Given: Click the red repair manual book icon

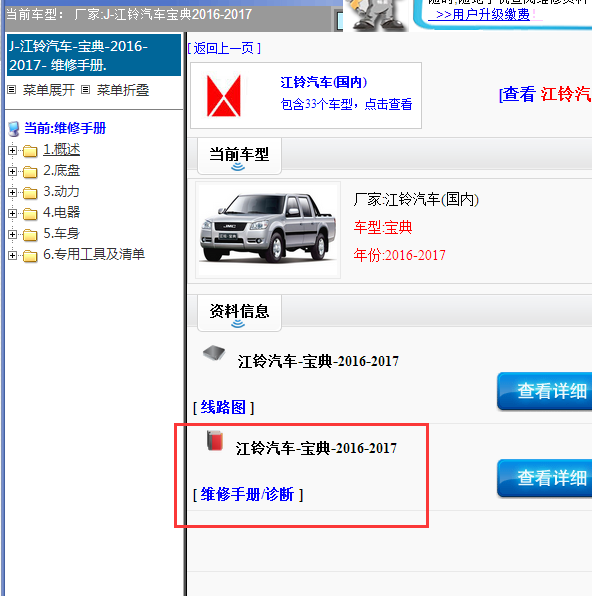Looking at the screenshot, I should click(x=215, y=441).
